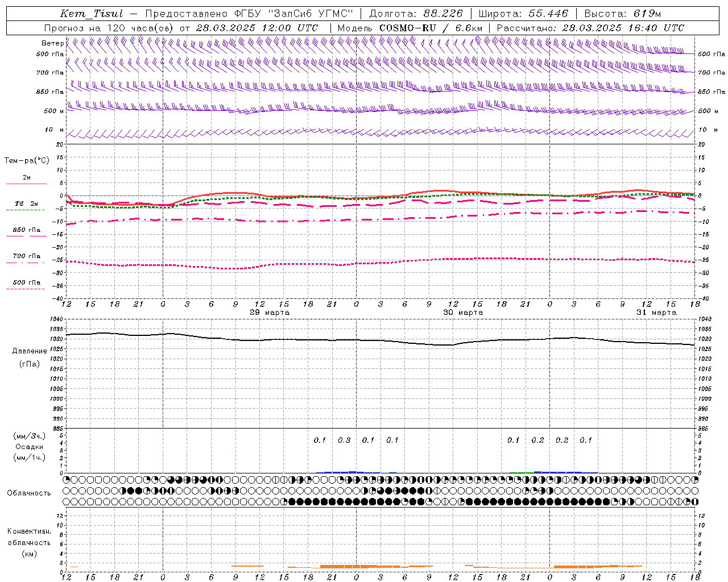728x582 pixels.
Task: Click the text "Рассчитано: 28.03.2025 16:40 UTC"
Action: pyautogui.click(x=590, y=28)
